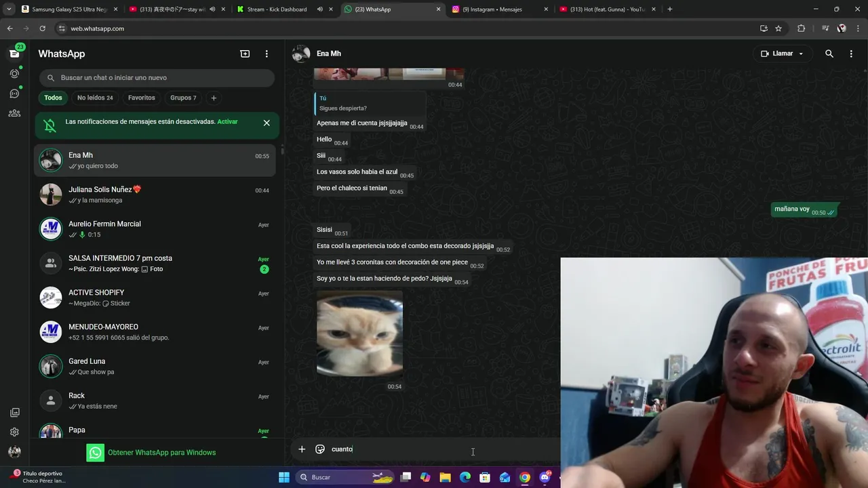
Task: Open the SALSA INTERMEDIO 7 pm costa group
Action: pyautogui.click(x=155, y=264)
